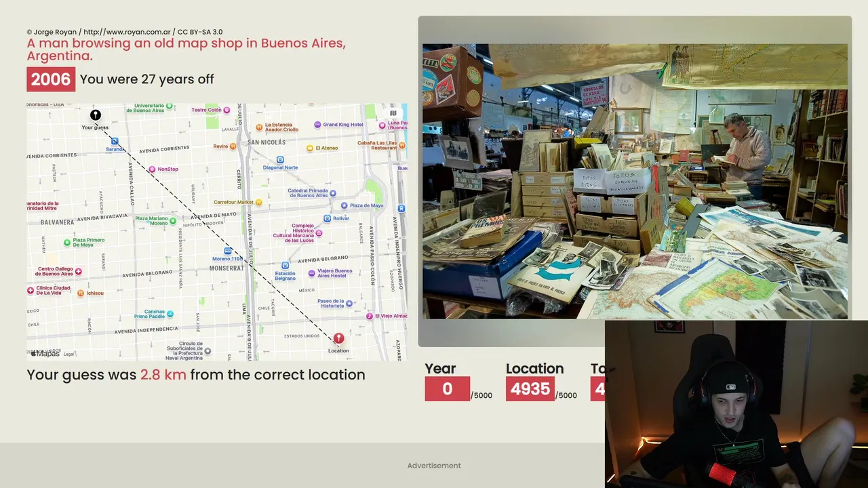The width and height of the screenshot is (868, 488).
Task: Click the Location score box 4935
Action: coord(530,388)
